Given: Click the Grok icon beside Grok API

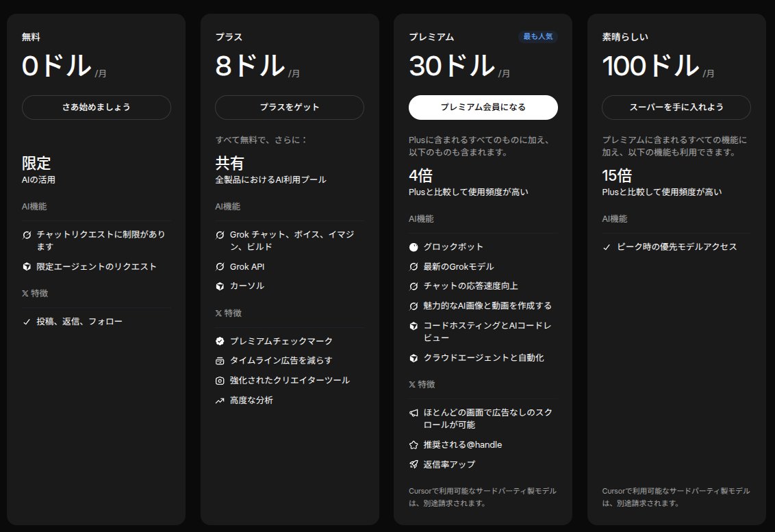Looking at the screenshot, I should click(x=220, y=267).
